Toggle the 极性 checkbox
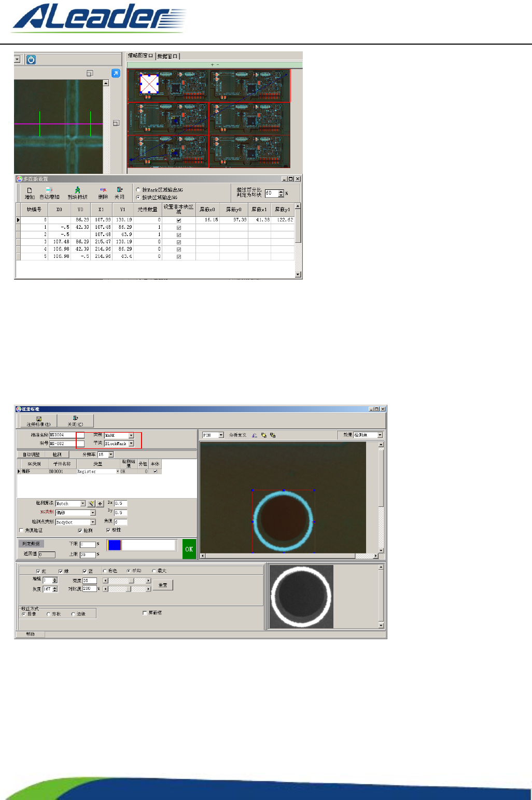This screenshot has height=800, width=532. 108,530
